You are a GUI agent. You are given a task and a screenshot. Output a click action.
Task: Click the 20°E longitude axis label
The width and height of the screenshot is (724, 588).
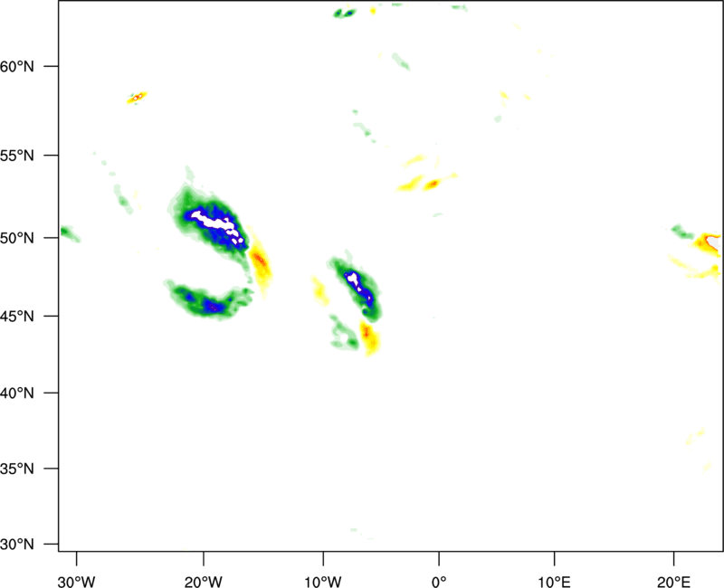[673, 582]
